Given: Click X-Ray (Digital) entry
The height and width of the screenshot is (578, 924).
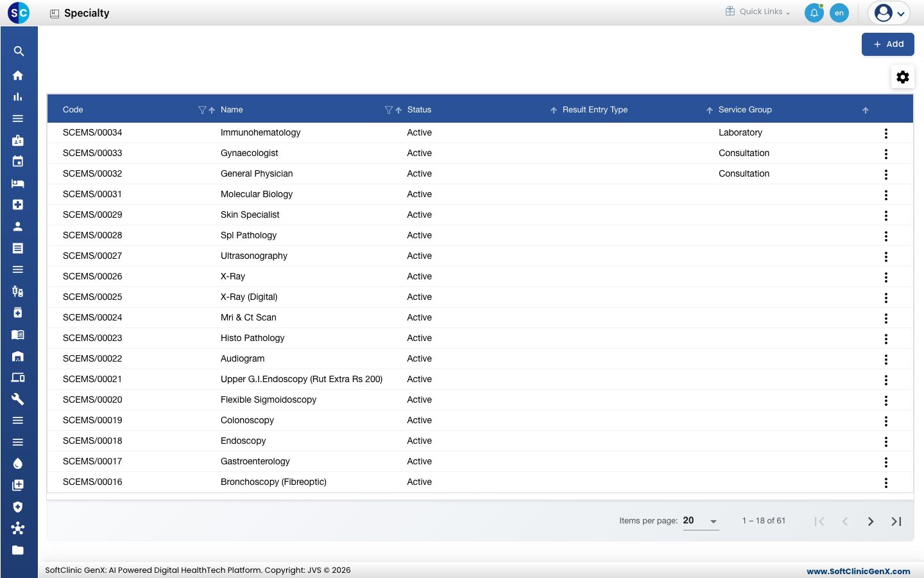Looking at the screenshot, I should (x=249, y=297).
